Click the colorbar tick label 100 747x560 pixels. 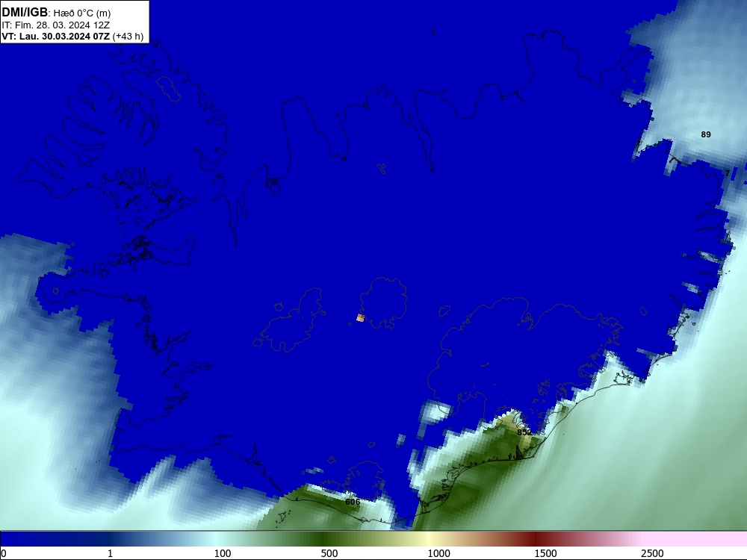[x=223, y=553]
